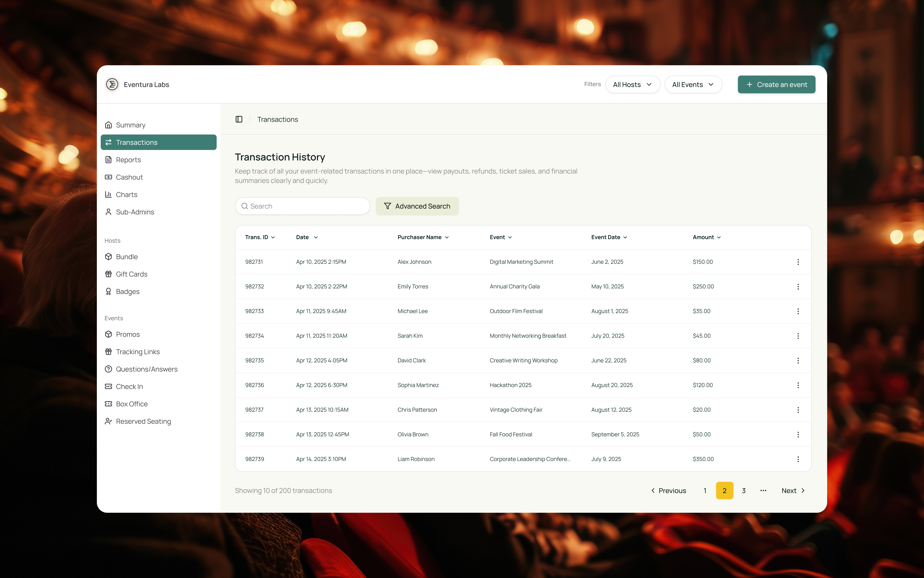Click the Reports document icon

pyautogui.click(x=108, y=160)
